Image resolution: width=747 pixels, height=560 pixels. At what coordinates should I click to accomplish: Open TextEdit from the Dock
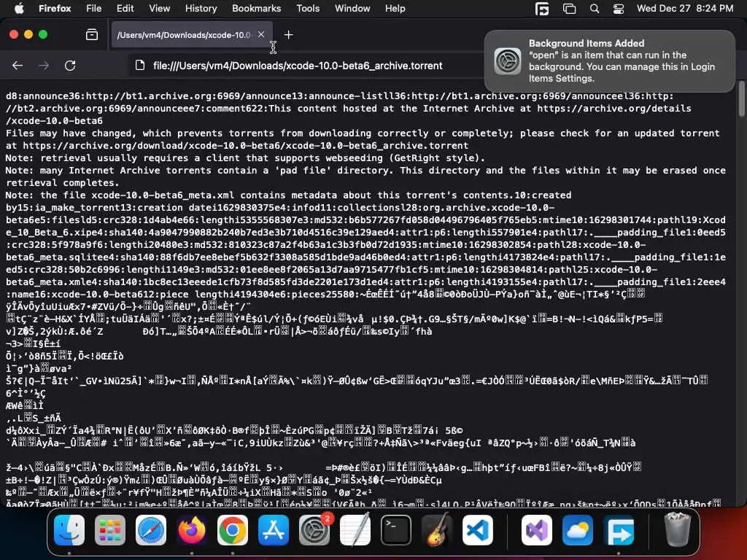355,530
